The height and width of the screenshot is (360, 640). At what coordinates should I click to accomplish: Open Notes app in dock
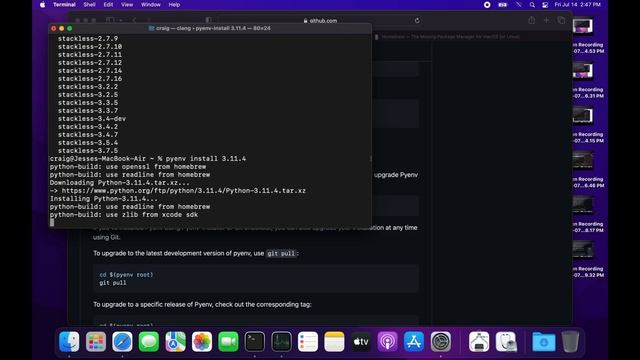point(334,341)
